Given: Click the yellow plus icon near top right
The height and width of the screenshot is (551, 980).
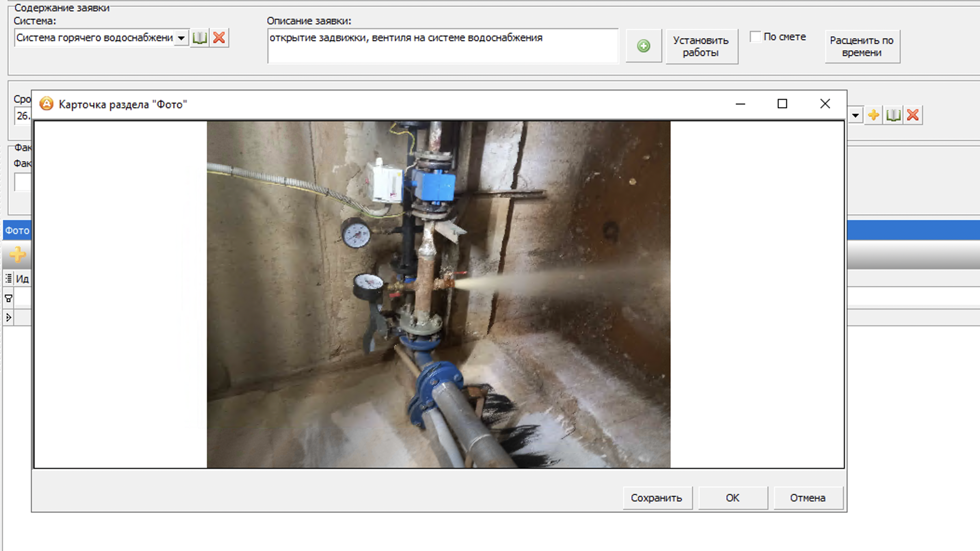Looking at the screenshot, I should 873,115.
